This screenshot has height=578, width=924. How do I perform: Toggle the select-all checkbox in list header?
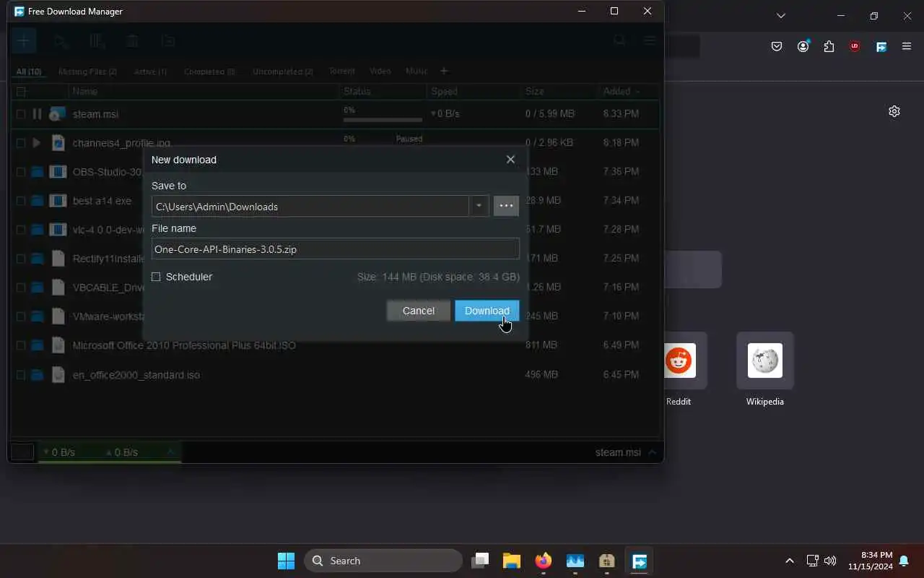click(21, 92)
